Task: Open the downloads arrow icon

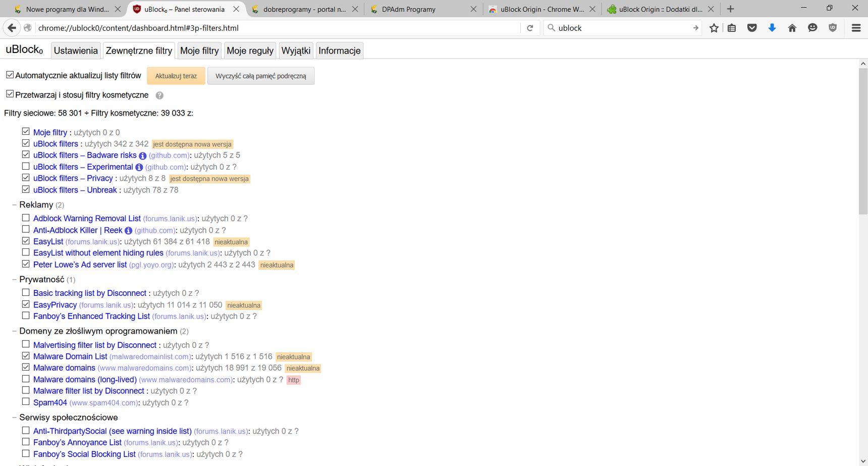Action: tap(772, 28)
